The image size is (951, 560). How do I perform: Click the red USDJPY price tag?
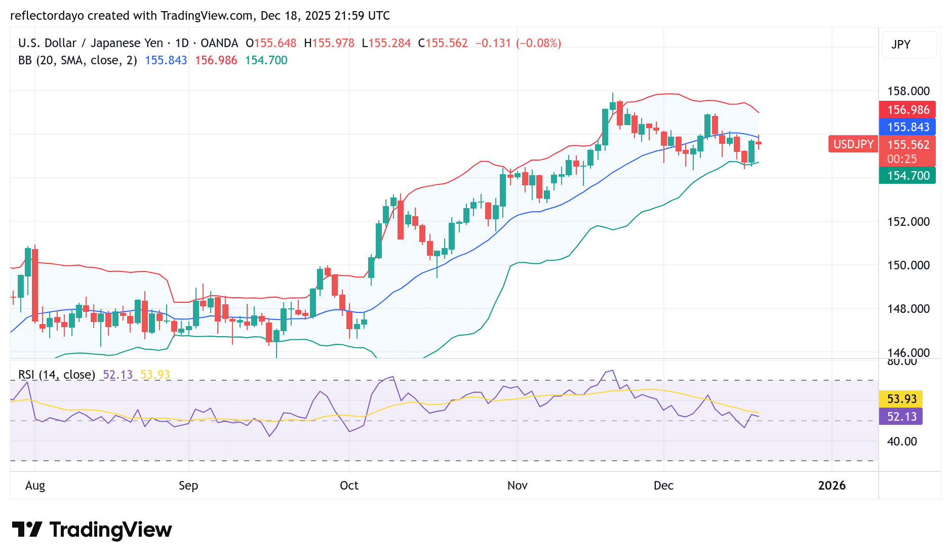click(853, 144)
